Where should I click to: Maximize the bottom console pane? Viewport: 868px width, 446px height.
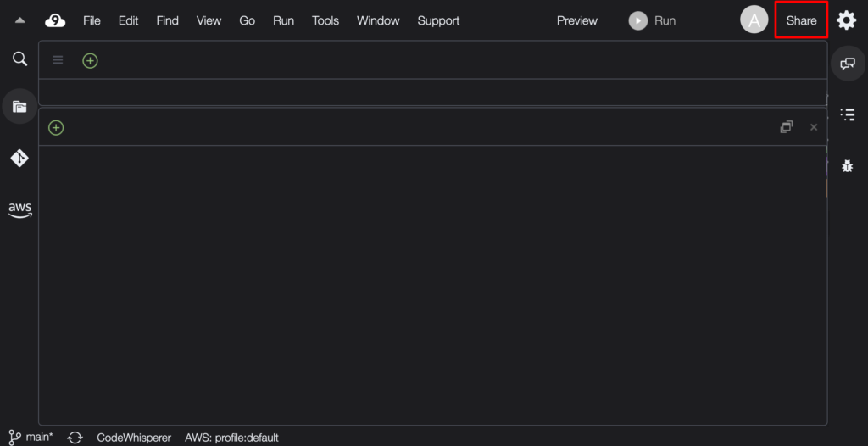coord(786,127)
